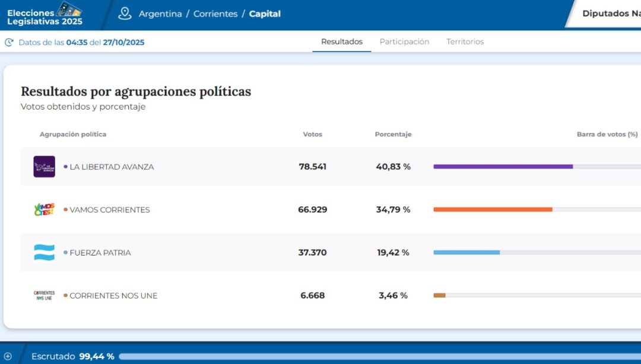Select the Fuerza Patria flag logo
Screen dimensions: 641x364
coord(43,252)
